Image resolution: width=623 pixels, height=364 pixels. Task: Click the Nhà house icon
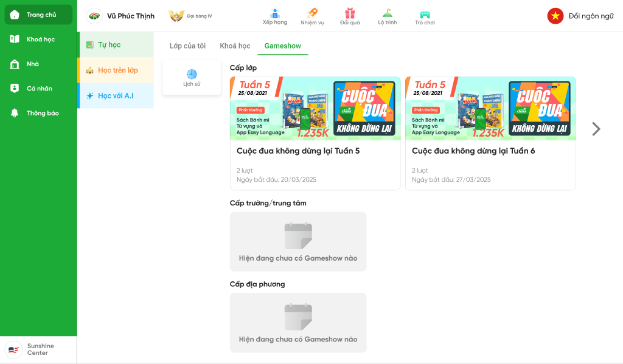15,64
